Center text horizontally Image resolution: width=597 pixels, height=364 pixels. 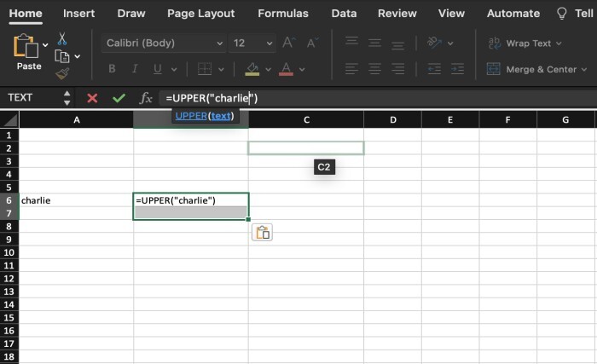pos(374,69)
